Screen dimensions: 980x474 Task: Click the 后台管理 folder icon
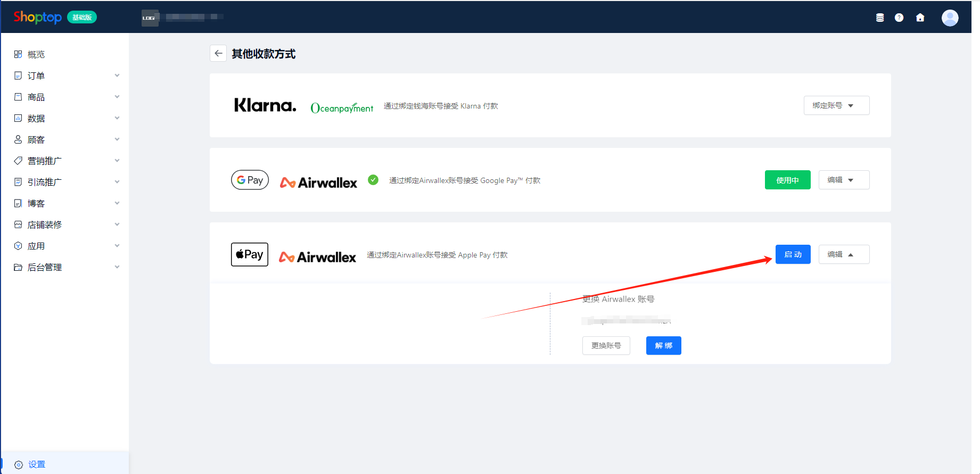[x=18, y=267]
